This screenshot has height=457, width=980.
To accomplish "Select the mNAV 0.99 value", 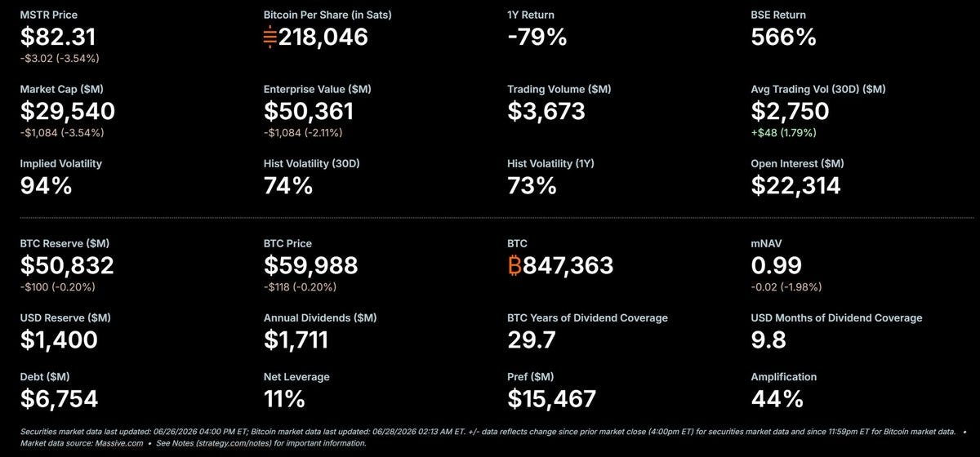I will point(776,265).
